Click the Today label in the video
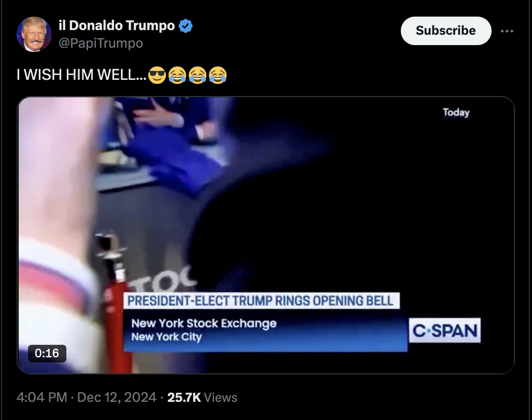Viewport: 532px width, 420px height. tap(456, 113)
